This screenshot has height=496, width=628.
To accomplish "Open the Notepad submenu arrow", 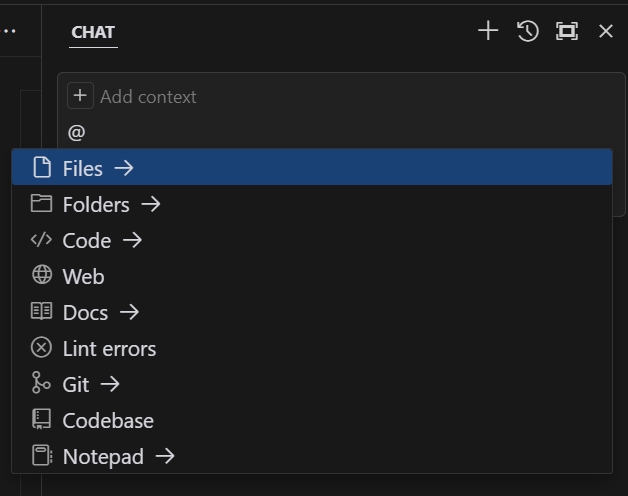I will pyautogui.click(x=165, y=456).
